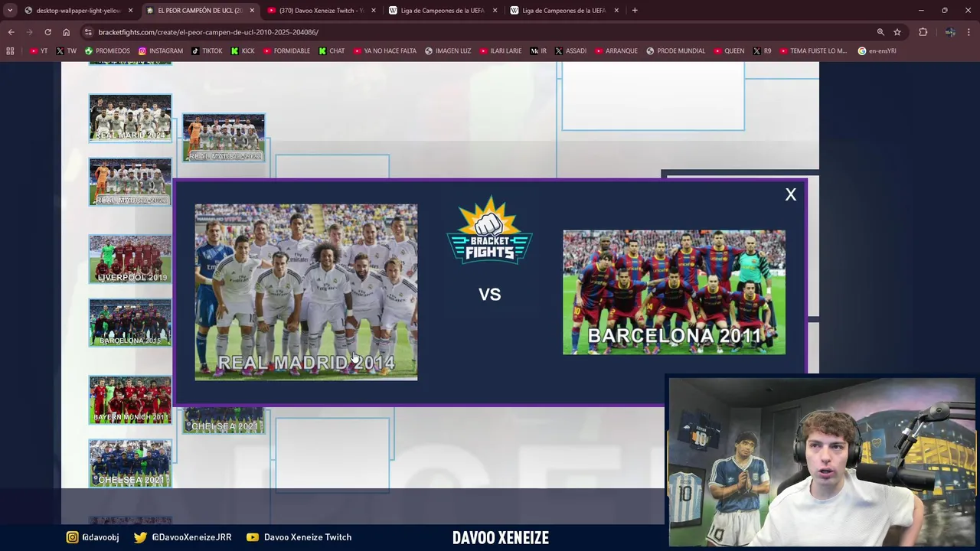The height and width of the screenshot is (551, 980).
Task: Close the matchup popup with the X
Action: [x=791, y=194]
